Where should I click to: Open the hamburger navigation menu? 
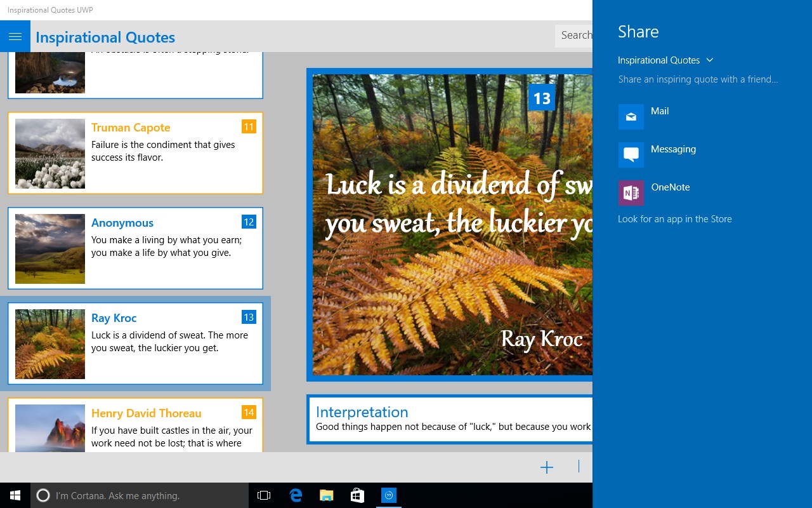click(x=15, y=36)
